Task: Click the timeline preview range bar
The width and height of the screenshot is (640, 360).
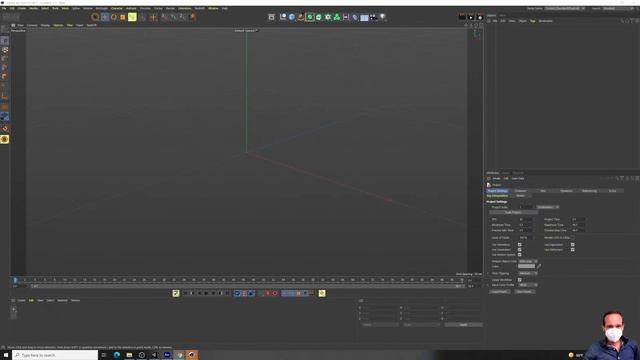Action: [247, 286]
